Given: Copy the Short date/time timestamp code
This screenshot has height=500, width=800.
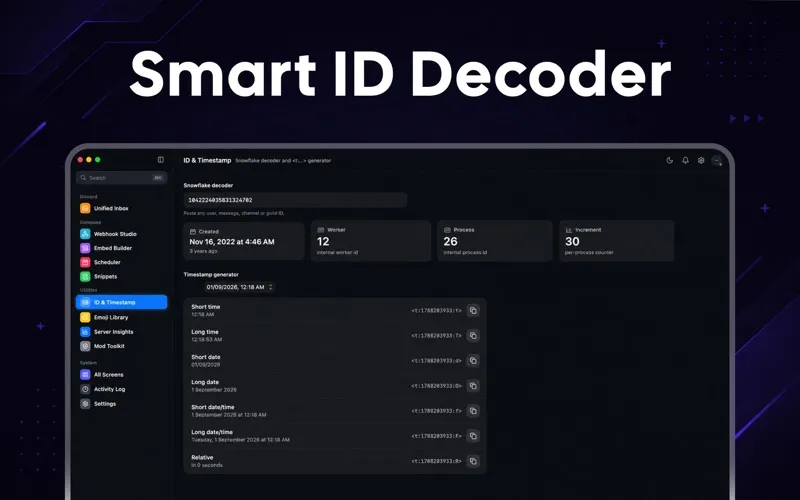Looking at the screenshot, I should tap(473, 411).
